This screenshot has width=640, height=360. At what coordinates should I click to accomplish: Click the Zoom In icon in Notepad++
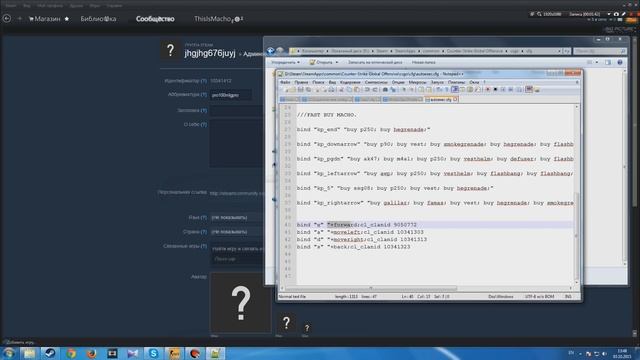tap(404, 89)
